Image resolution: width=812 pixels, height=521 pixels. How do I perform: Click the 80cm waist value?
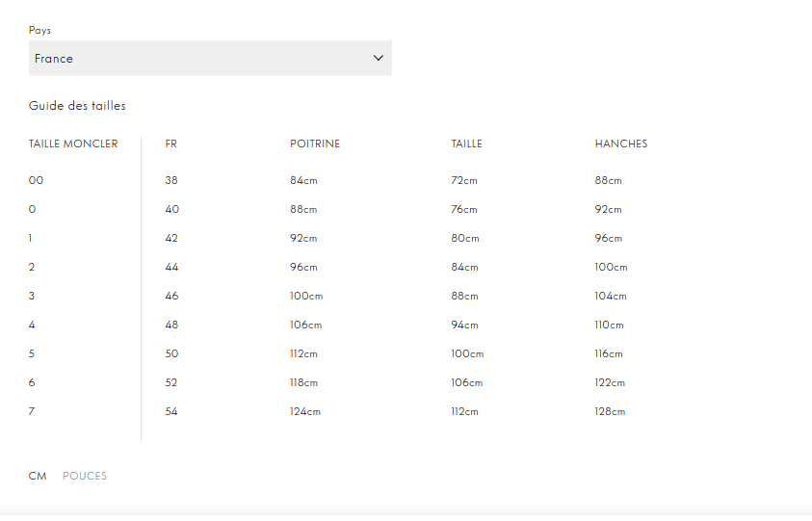tap(465, 238)
